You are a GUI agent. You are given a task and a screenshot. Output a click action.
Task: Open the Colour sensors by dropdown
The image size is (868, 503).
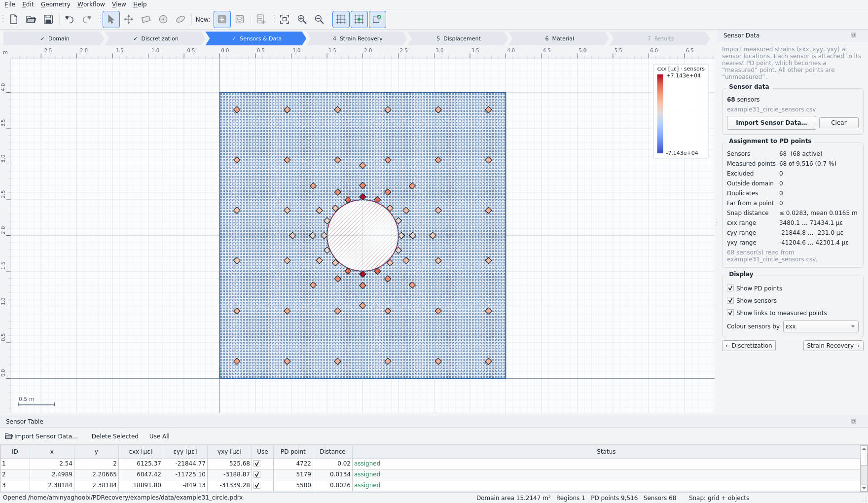point(821,326)
